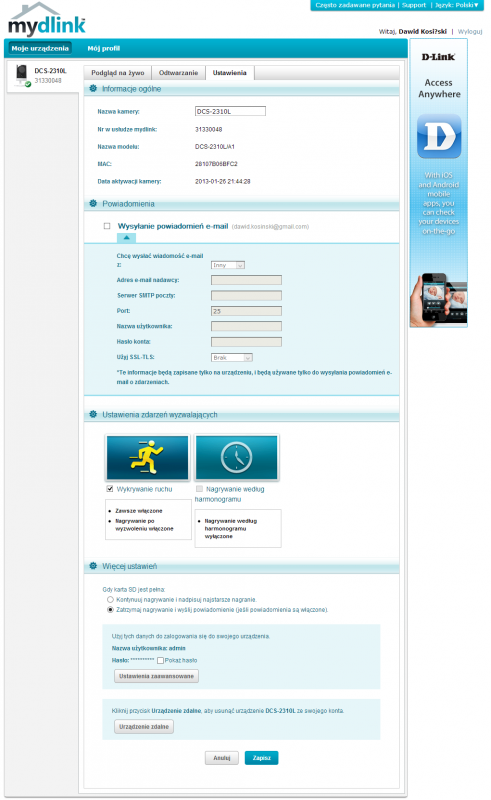Toggle Nagrywanie według harmonogramu checkbox
This screenshot has width=491, height=800.
[199, 489]
